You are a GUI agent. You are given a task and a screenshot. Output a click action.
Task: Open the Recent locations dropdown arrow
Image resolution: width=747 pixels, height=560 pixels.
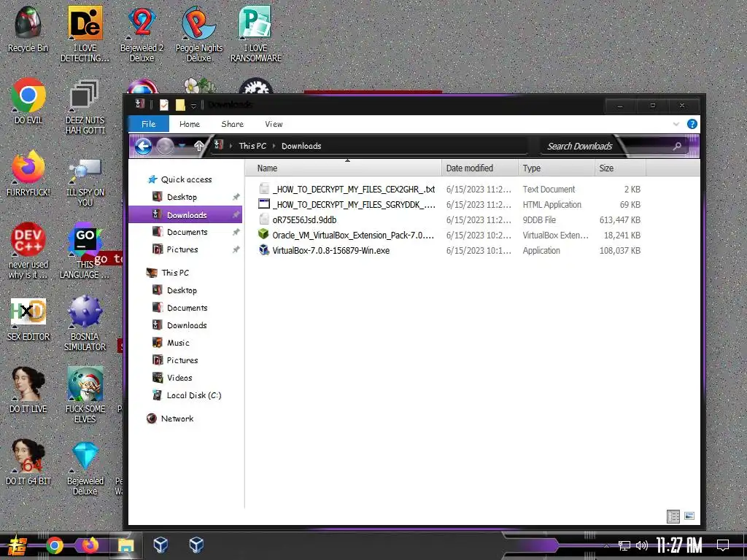pyautogui.click(x=182, y=146)
